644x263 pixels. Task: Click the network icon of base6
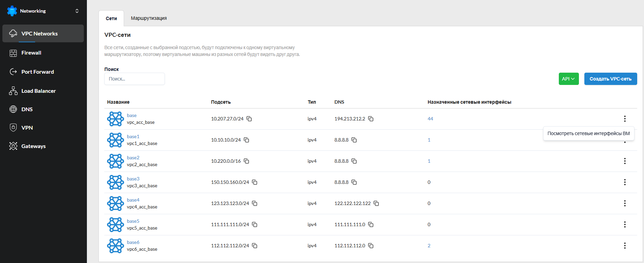point(116,246)
